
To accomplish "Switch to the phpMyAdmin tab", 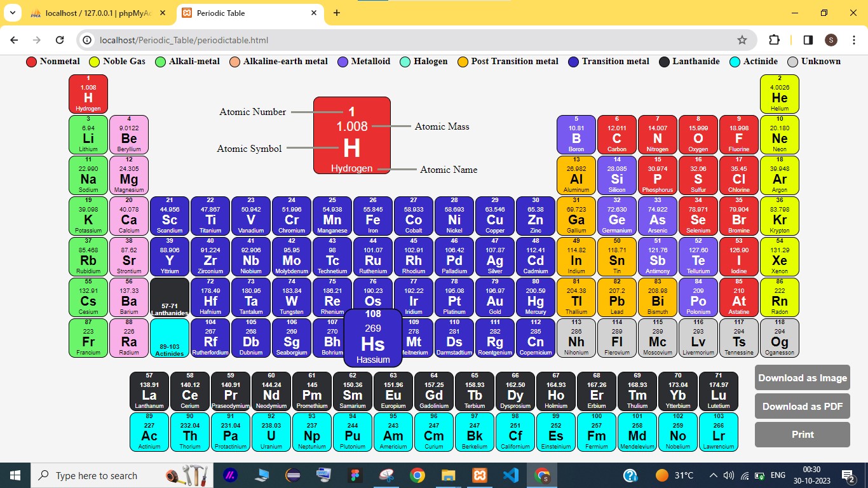I will pyautogui.click(x=98, y=13).
